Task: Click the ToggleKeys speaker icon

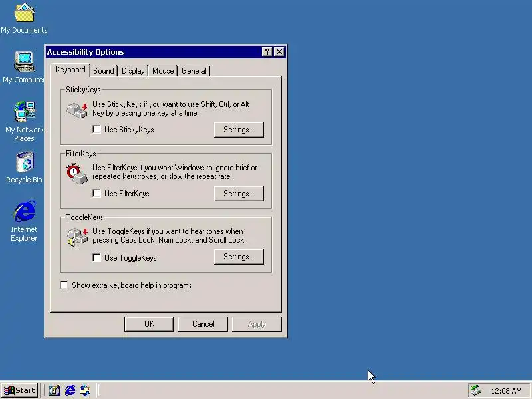Action: click(x=77, y=237)
